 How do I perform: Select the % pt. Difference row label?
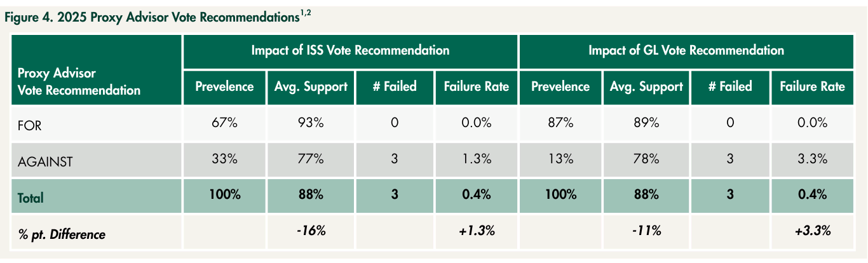[x=61, y=234]
